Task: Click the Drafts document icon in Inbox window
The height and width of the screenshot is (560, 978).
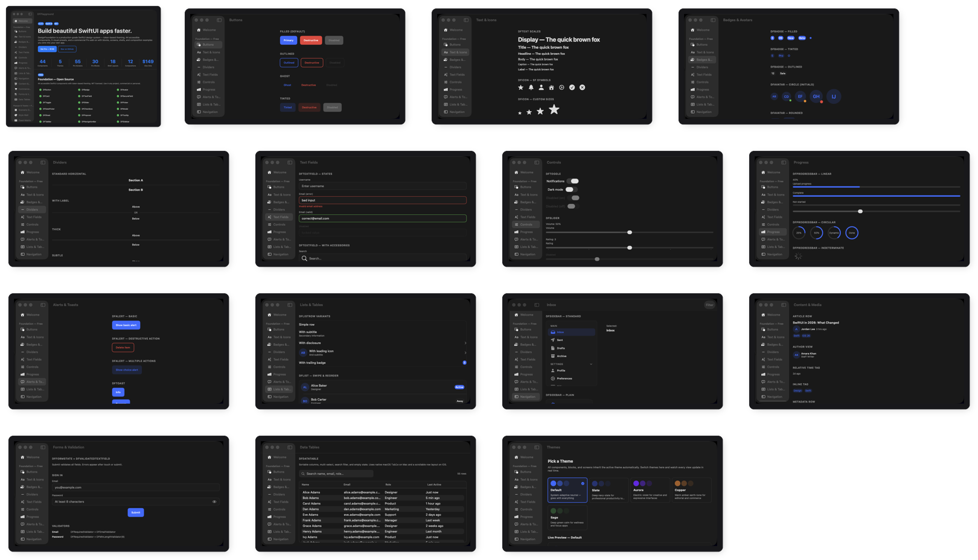Action: pos(552,348)
